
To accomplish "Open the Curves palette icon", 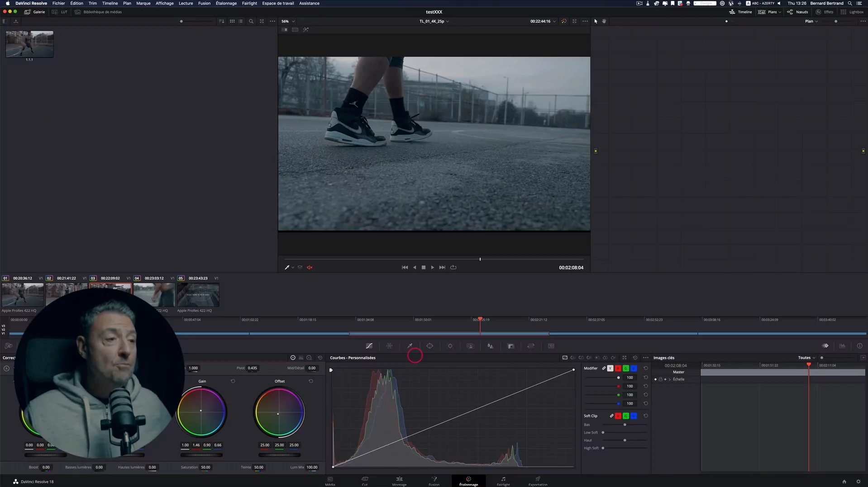I will pos(369,346).
